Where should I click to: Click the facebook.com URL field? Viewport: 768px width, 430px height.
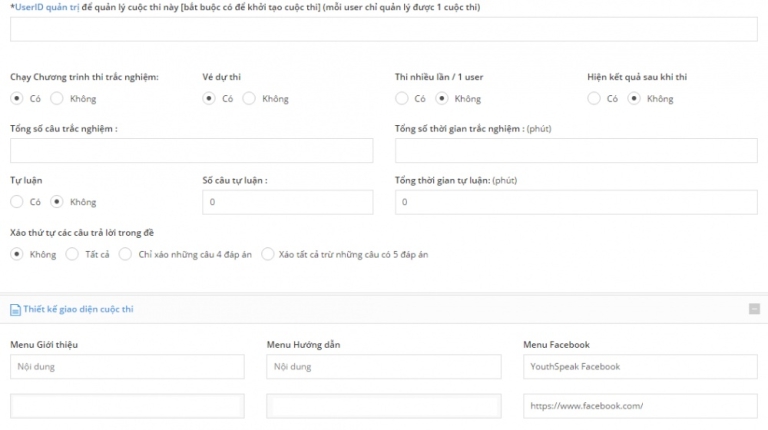click(x=640, y=406)
